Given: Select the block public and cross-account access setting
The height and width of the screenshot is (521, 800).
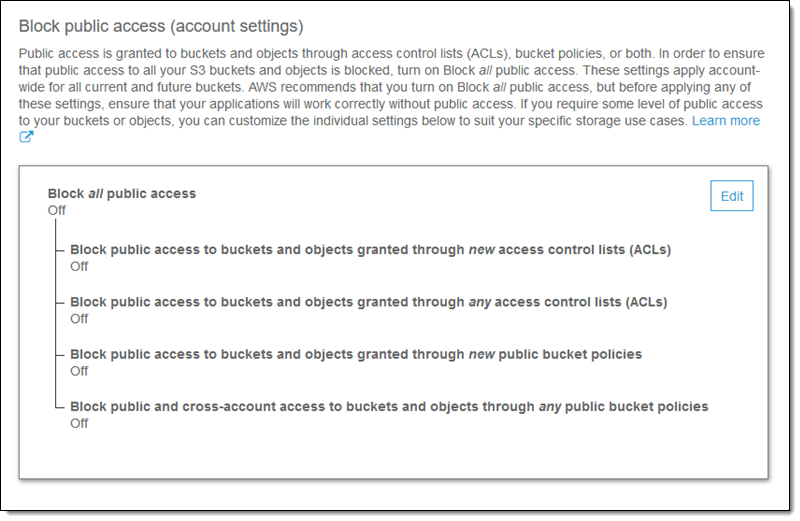Looking at the screenshot, I should [x=389, y=407].
